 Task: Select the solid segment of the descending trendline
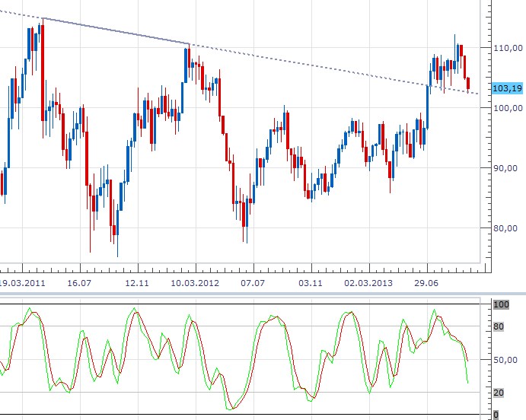point(114,30)
